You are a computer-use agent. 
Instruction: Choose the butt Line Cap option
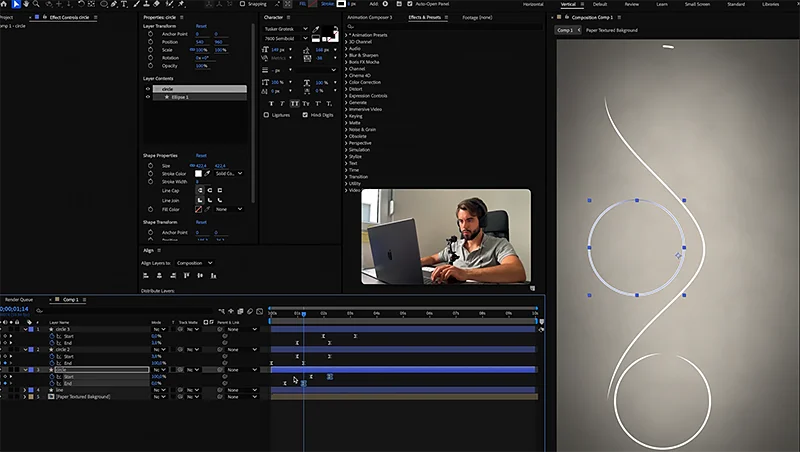point(200,190)
